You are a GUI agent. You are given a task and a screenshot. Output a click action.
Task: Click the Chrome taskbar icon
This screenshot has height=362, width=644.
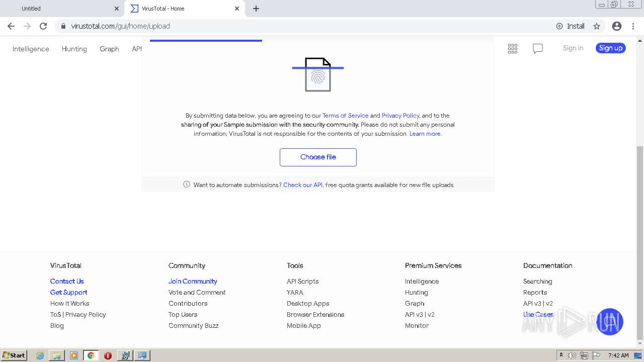91,355
